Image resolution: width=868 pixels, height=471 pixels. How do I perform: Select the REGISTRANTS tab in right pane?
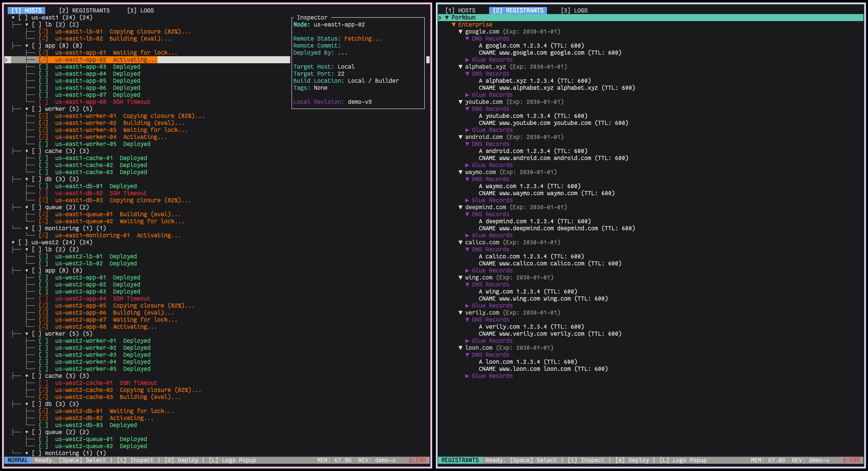[x=518, y=10]
